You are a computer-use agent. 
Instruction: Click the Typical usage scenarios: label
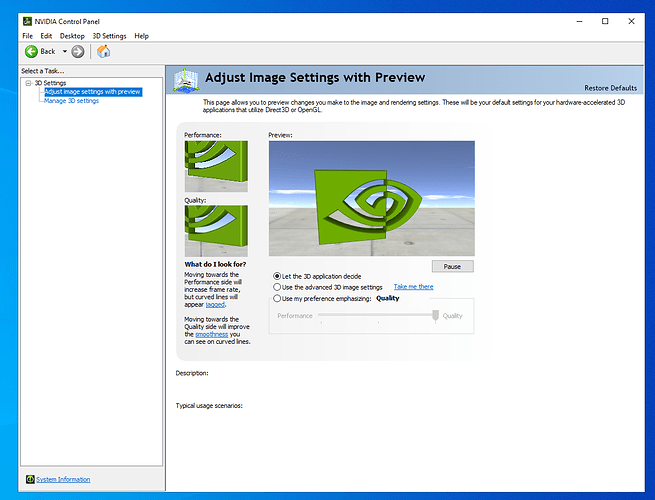(x=209, y=406)
